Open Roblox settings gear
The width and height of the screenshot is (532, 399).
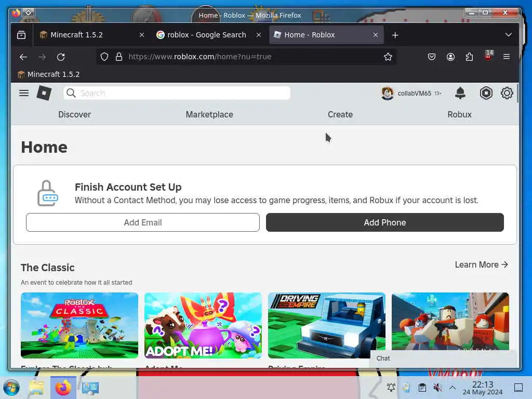pyautogui.click(x=507, y=93)
